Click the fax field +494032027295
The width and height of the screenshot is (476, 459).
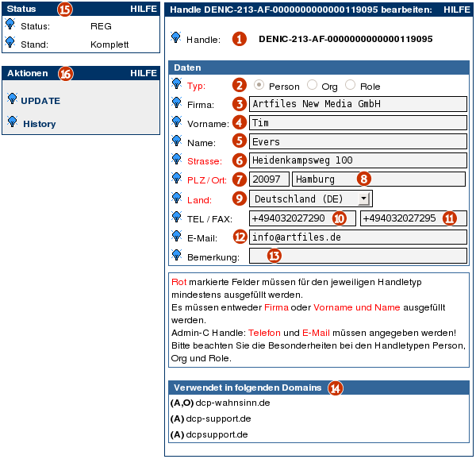tap(413, 218)
